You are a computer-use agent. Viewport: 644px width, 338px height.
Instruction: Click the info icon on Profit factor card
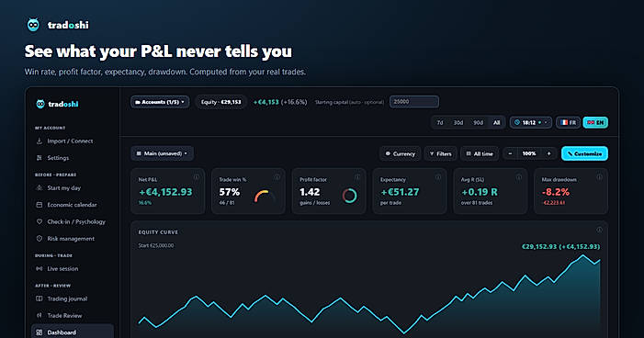357,177
